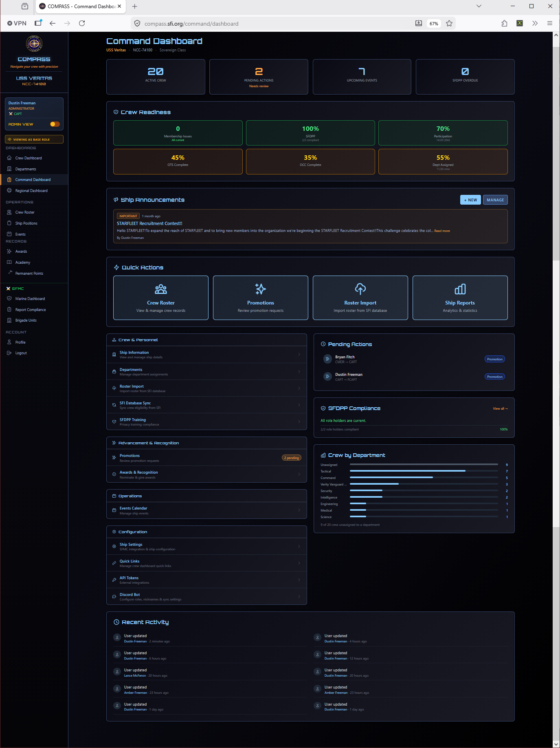The width and height of the screenshot is (560, 748).
Task: Click the Awards icon in sidebar
Action: click(9, 252)
